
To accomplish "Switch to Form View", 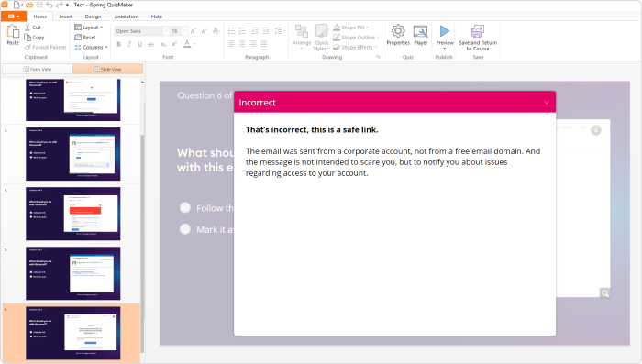I will [x=38, y=69].
